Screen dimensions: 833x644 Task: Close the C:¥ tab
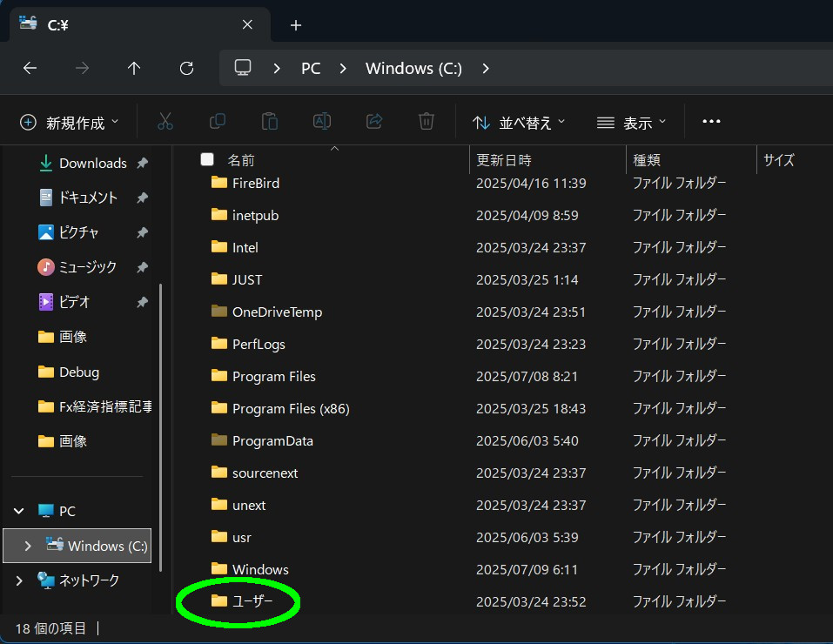pyautogui.click(x=247, y=24)
